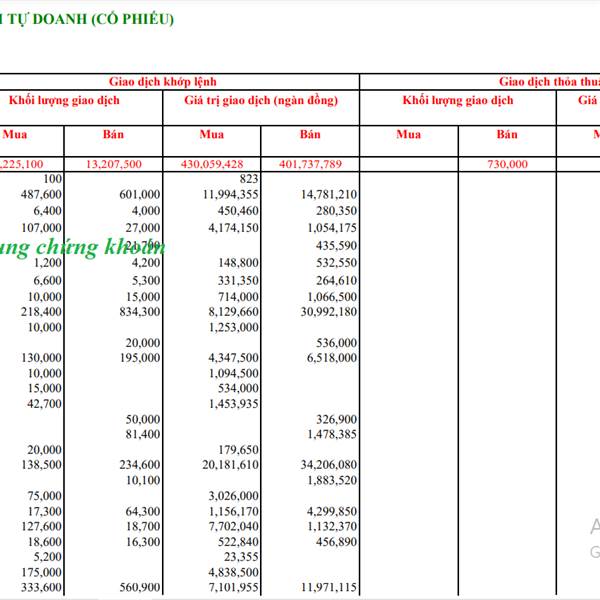Click value 11,994,355

[x=231, y=194]
